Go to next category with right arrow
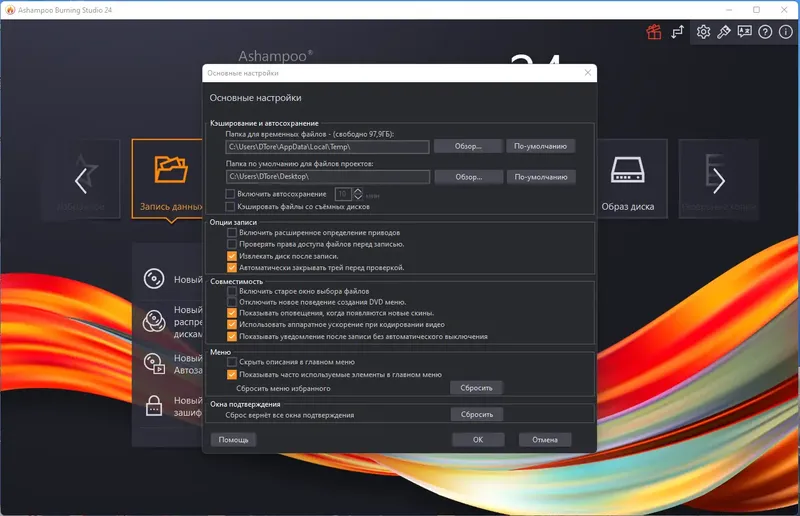Screen dimensions: 800x516 [719, 181]
